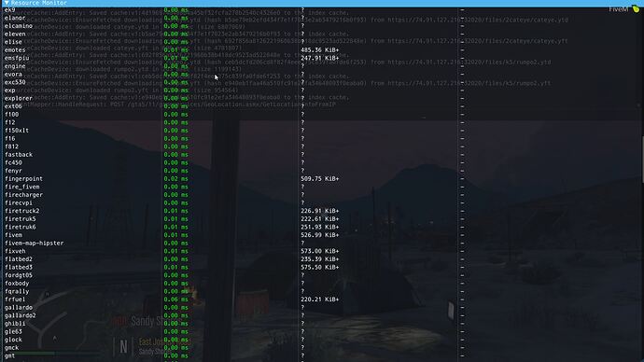Select the flatbed3 resource name
Screen dimensions: 644x362
coord(19,267)
